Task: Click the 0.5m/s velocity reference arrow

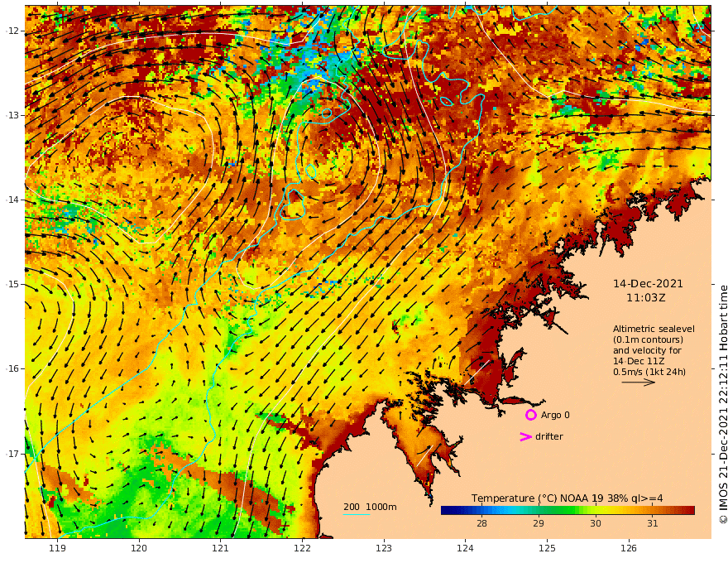Action: coord(639,383)
